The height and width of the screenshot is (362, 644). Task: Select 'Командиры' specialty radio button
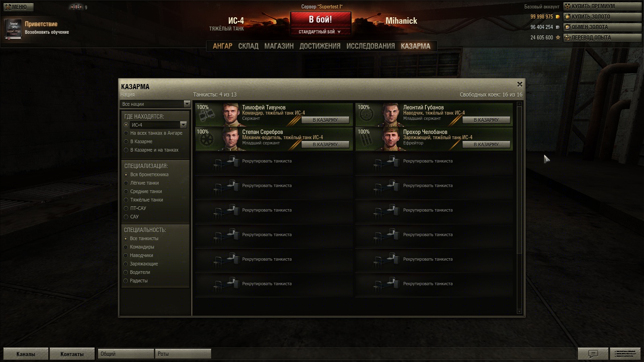tap(126, 247)
